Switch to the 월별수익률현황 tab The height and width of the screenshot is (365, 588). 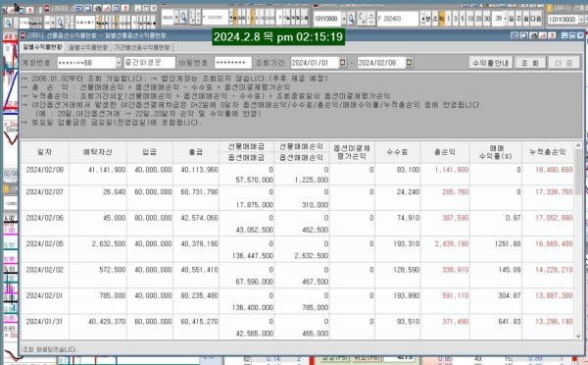(x=88, y=47)
